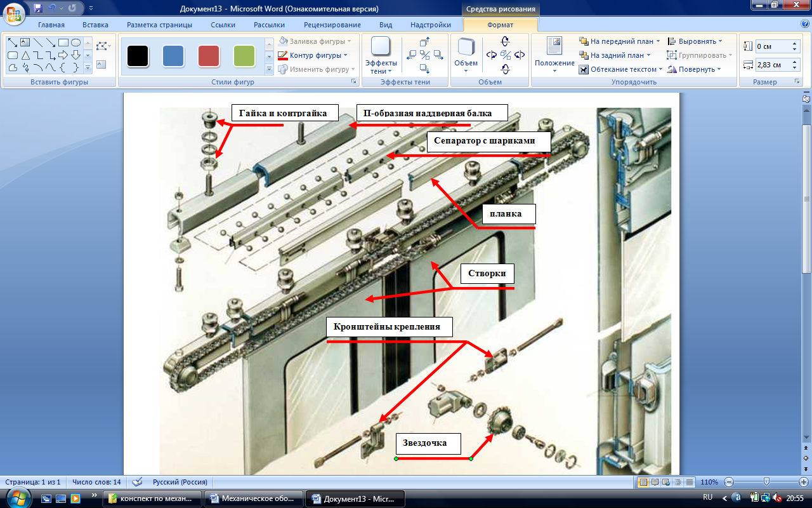
Task: Open the Разметка страницы tab
Action: (x=159, y=25)
